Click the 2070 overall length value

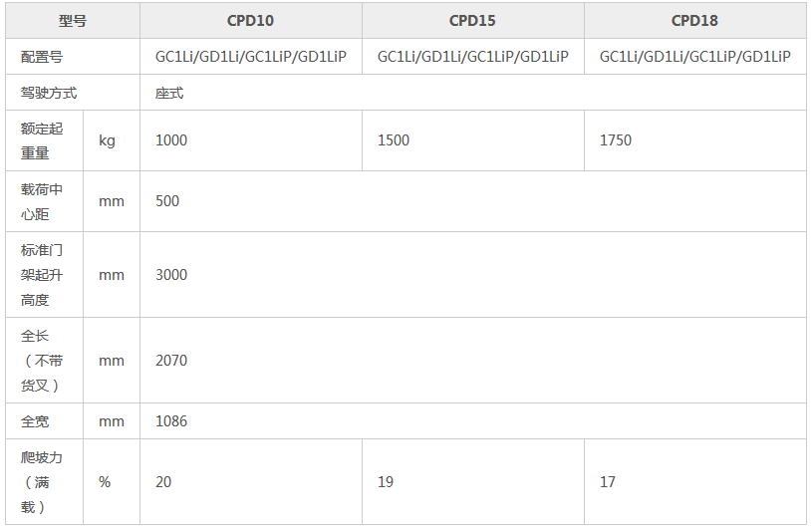(171, 361)
